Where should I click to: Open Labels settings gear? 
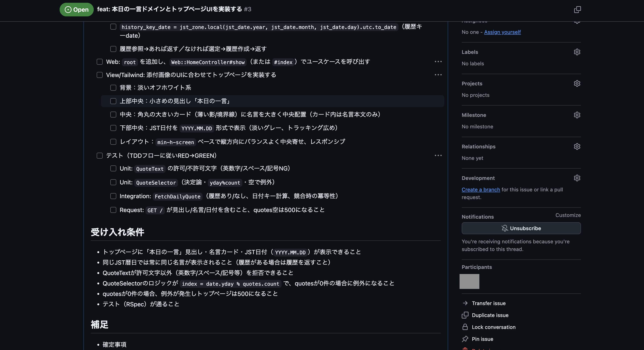[577, 52]
